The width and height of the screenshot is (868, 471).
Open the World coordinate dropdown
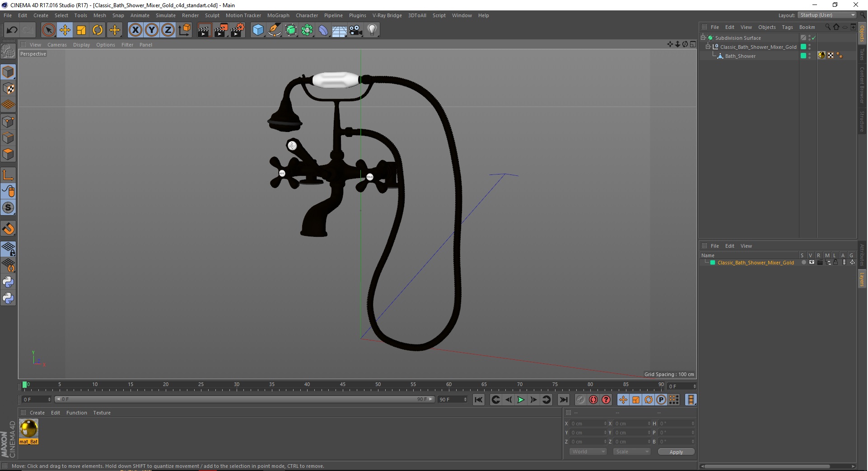[588, 452]
